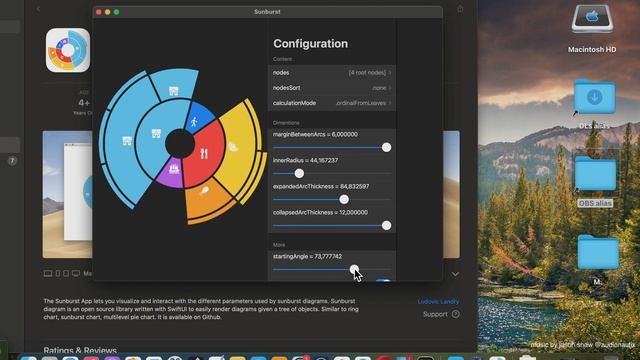Click the share icon in App Store toolbar
The width and height of the screenshot is (640, 360).
[x=460, y=9]
